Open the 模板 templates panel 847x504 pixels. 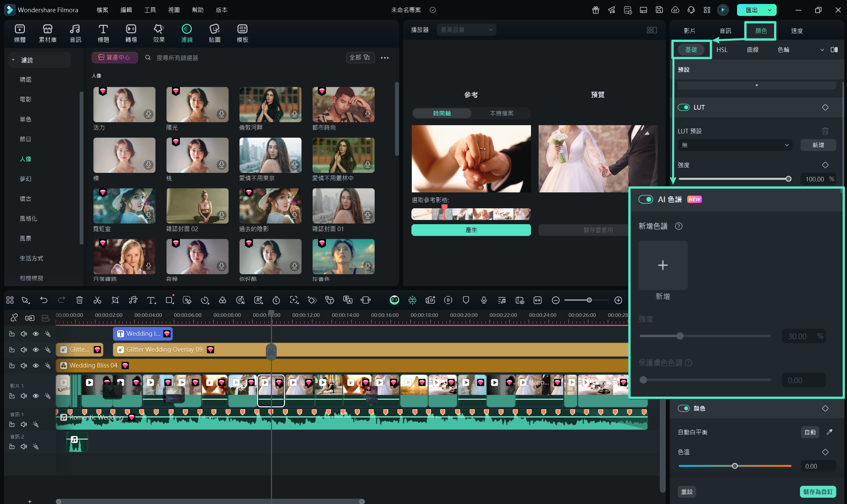point(242,33)
